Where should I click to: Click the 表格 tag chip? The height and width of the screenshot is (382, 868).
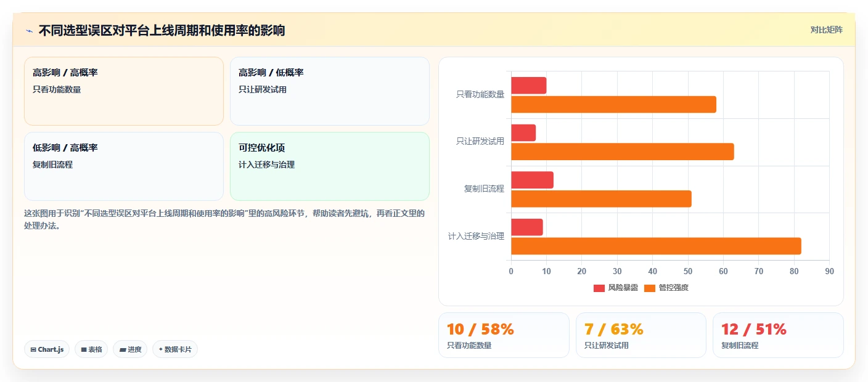[x=91, y=349]
